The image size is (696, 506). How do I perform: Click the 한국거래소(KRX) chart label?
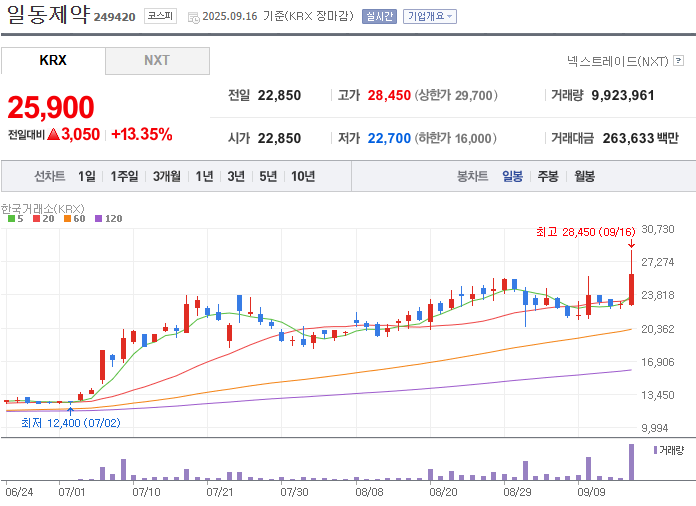pyautogui.click(x=43, y=208)
